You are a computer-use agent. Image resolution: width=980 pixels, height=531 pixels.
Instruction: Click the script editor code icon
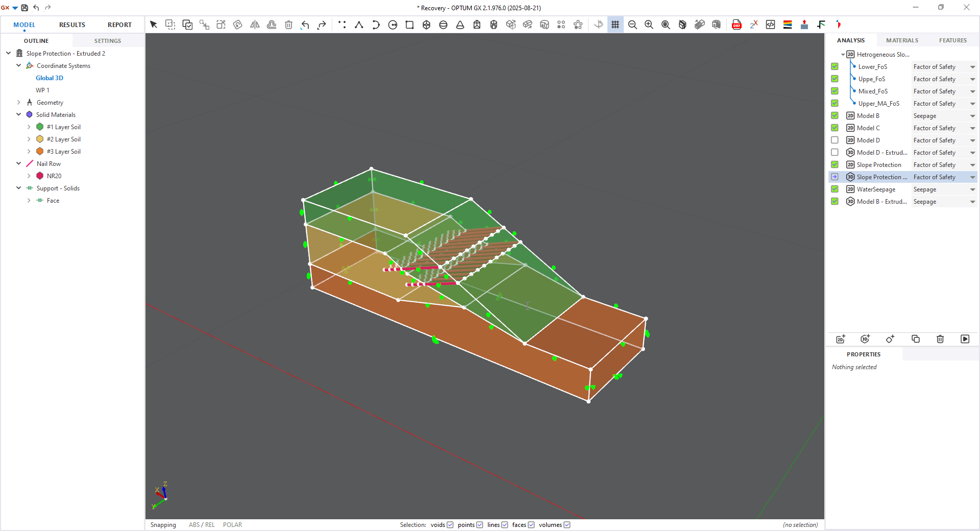pyautogui.click(x=770, y=25)
